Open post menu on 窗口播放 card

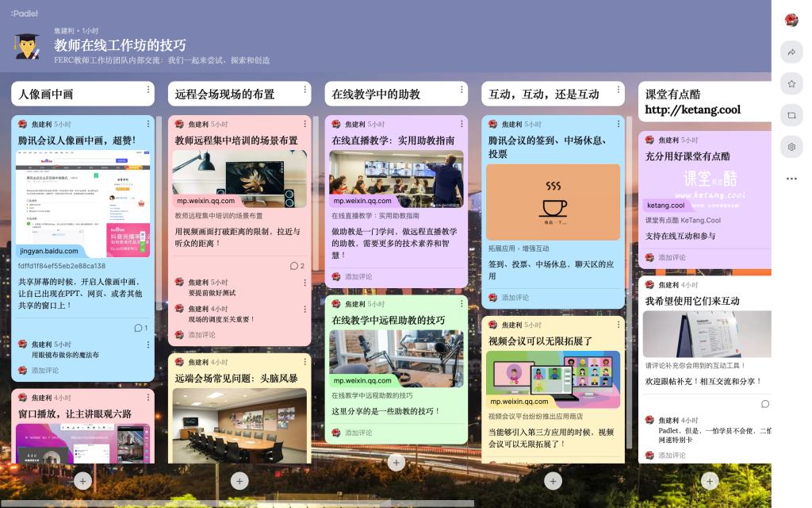click(x=148, y=397)
